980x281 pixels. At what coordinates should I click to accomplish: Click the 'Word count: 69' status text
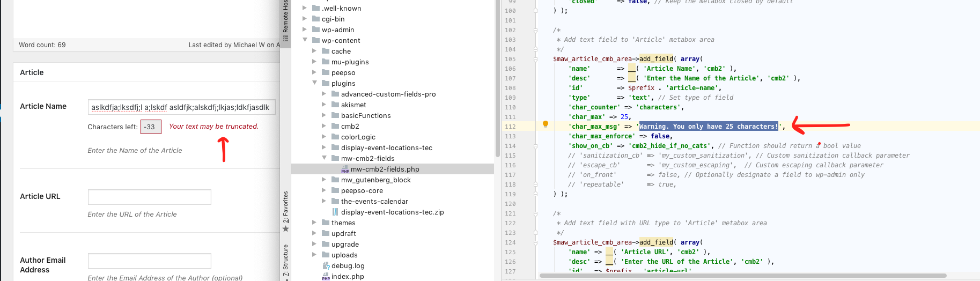(42, 45)
